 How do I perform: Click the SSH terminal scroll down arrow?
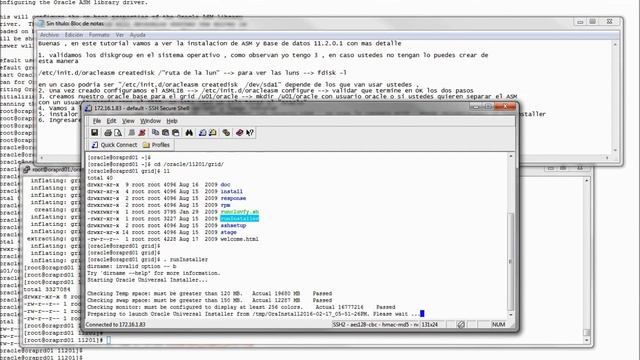pos(511,315)
